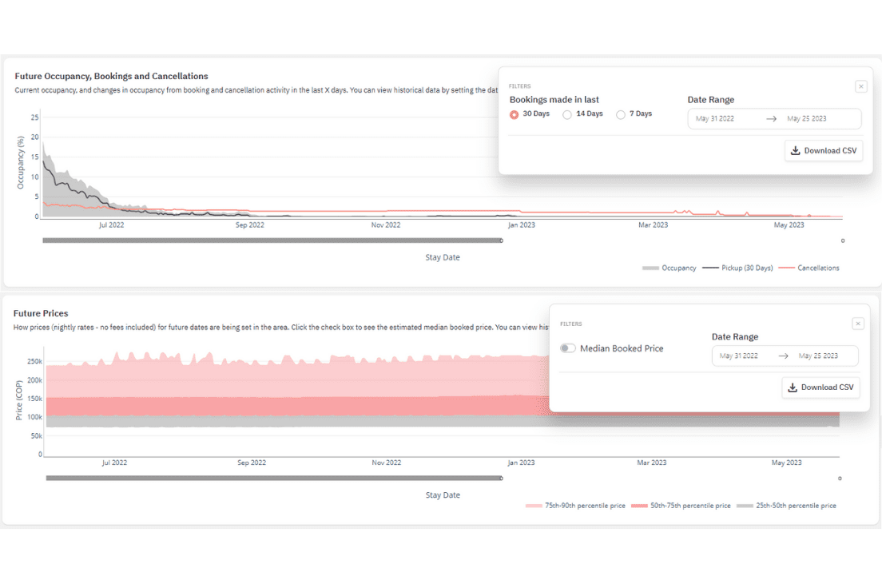The width and height of the screenshot is (882, 588).
Task: Click the Pickup (30 Days) legend icon
Action: point(711,268)
